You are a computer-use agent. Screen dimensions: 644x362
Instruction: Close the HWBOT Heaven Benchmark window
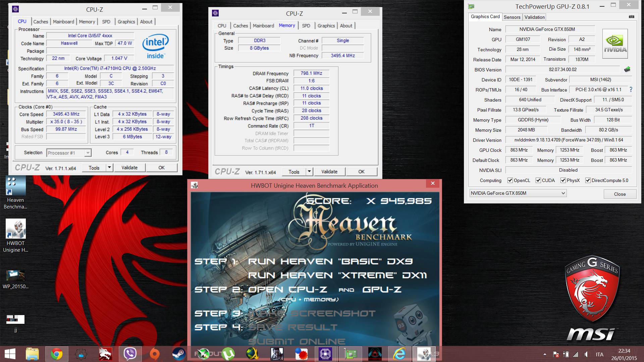point(433,183)
